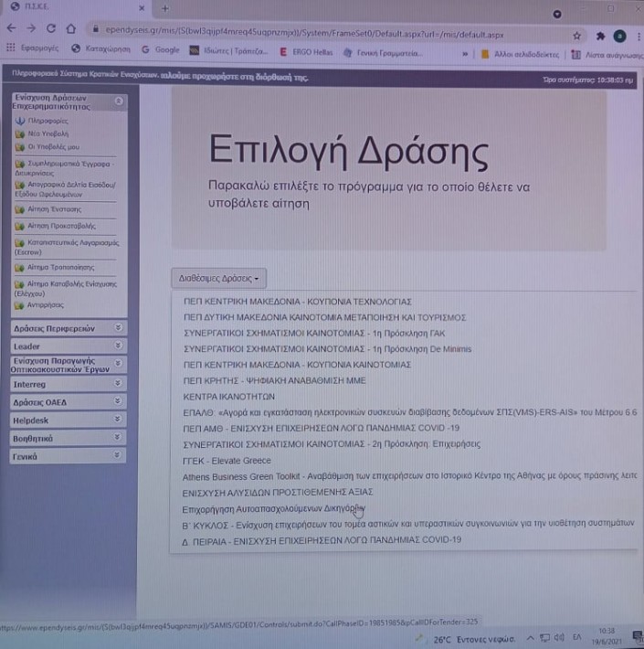Expand the Interreg section
The image size is (644, 649).
pos(69,384)
